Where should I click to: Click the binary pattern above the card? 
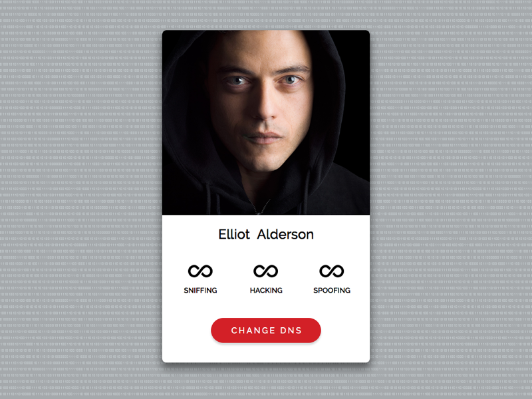click(x=266, y=15)
